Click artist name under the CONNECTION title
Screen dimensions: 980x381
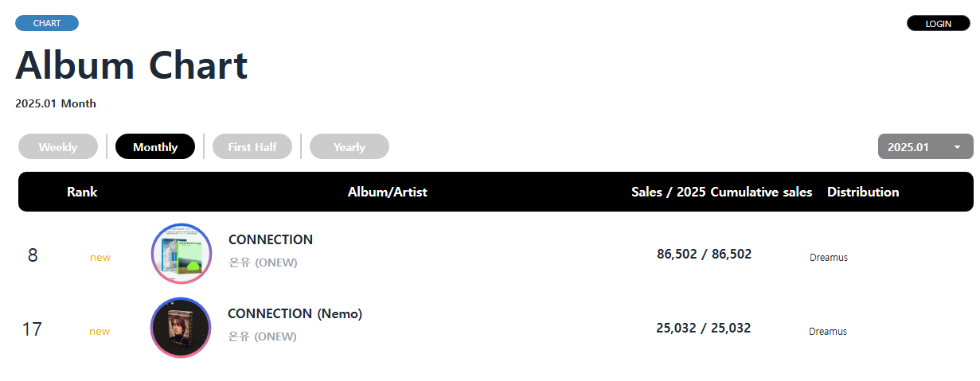tap(263, 262)
